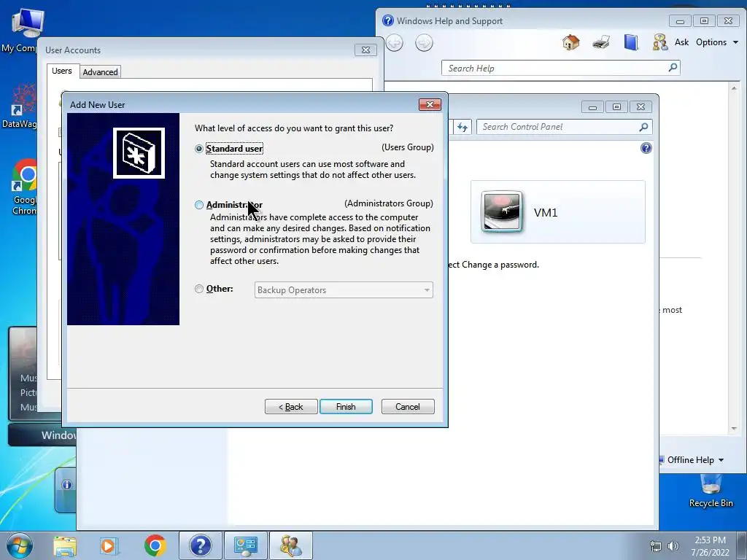Open Google Chrome from the taskbar

click(x=155, y=545)
